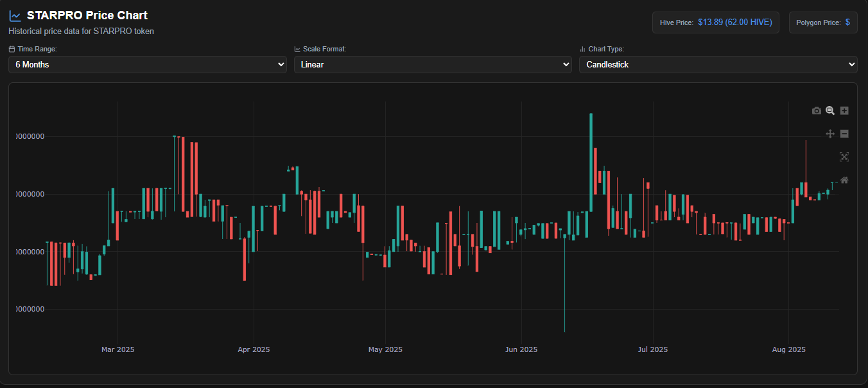Click the Mar 2025 axis label
This screenshot has width=868, height=388.
[118, 349]
